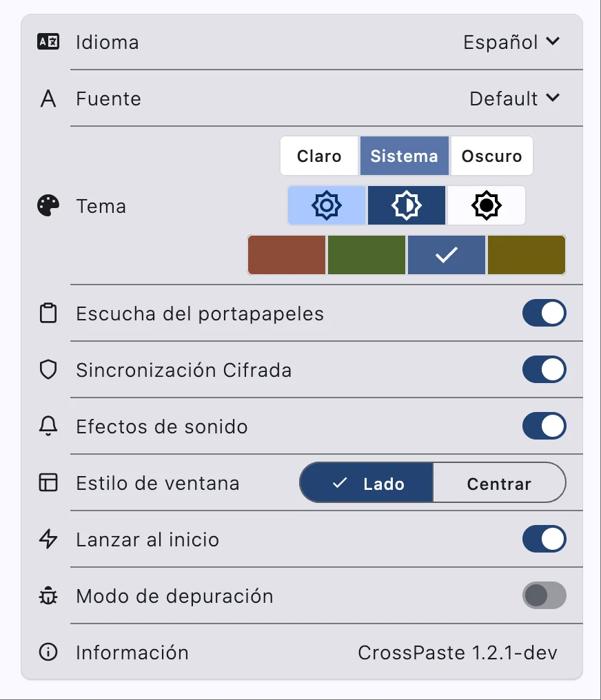Enable Modo de depuración
Viewport: 601px width, 700px height.
pyautogui.click(x=544, y=595)
